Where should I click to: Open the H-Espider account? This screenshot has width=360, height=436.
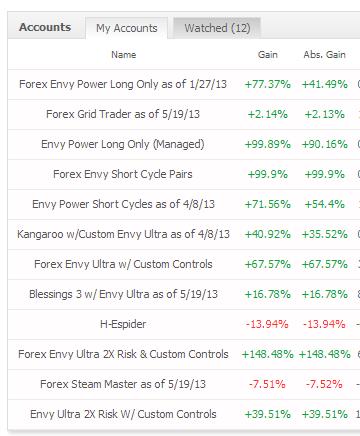[123, 324]
